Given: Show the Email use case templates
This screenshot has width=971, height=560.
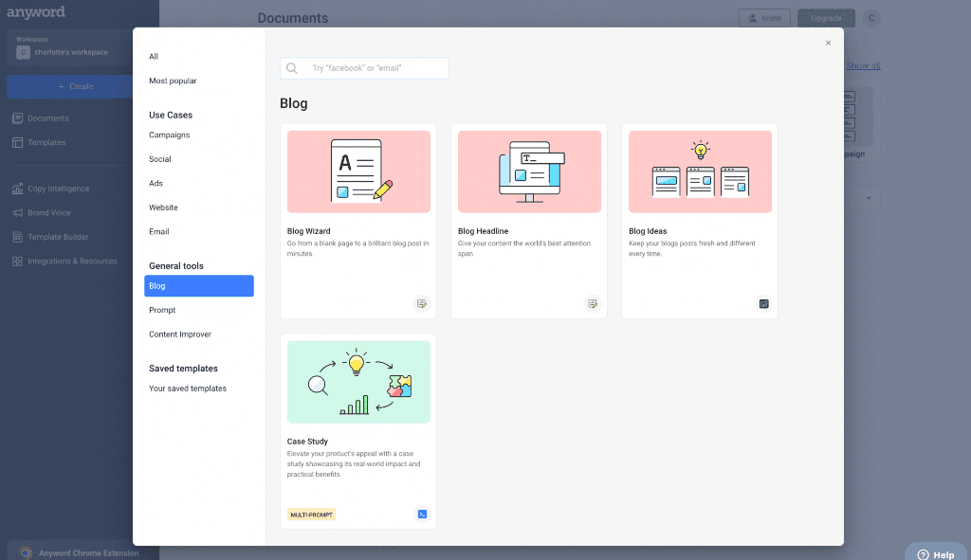Looking at the screenshot, I should 158,231.
